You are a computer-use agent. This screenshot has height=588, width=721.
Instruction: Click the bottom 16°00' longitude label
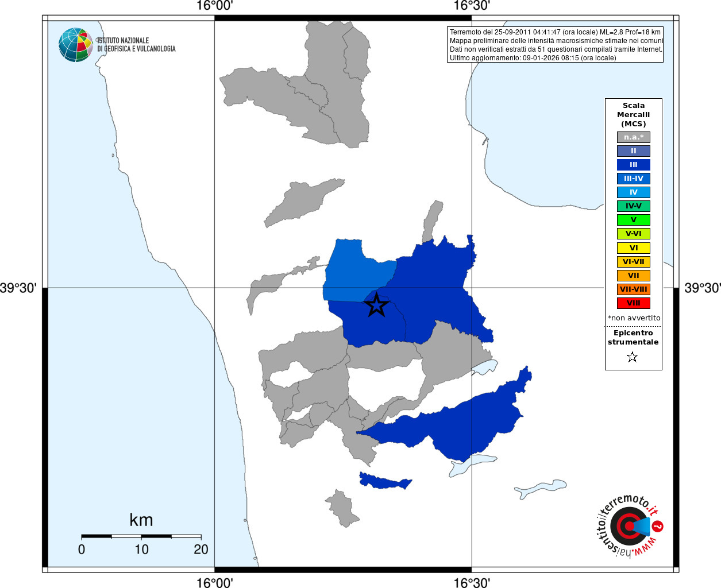coord(214,582)
